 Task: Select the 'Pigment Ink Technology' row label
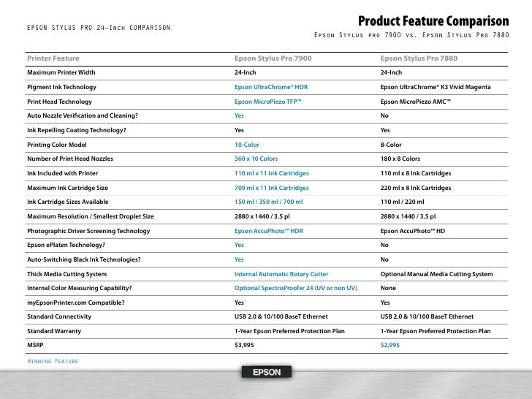(x=61, y=87)
